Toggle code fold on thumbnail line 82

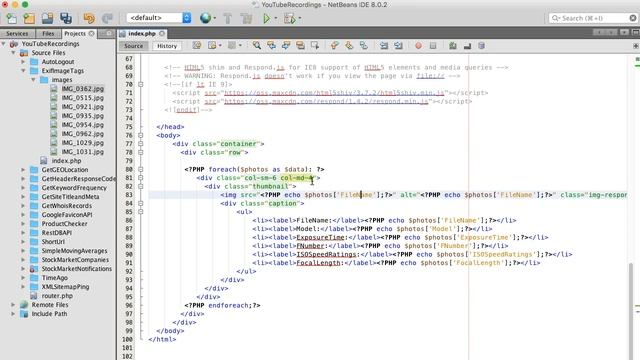140,187
